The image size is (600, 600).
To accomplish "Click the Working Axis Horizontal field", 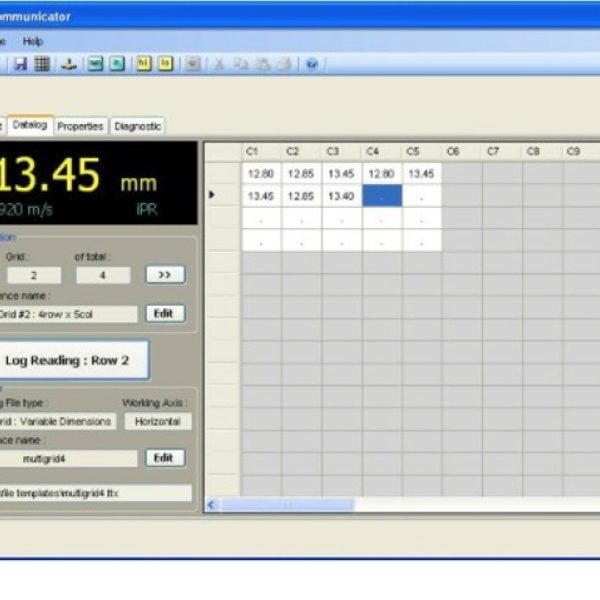I will (x=158, y=421).
